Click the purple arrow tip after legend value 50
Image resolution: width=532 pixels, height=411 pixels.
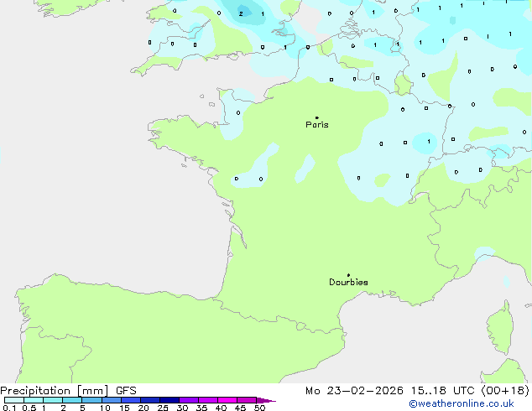click(266, 401)
